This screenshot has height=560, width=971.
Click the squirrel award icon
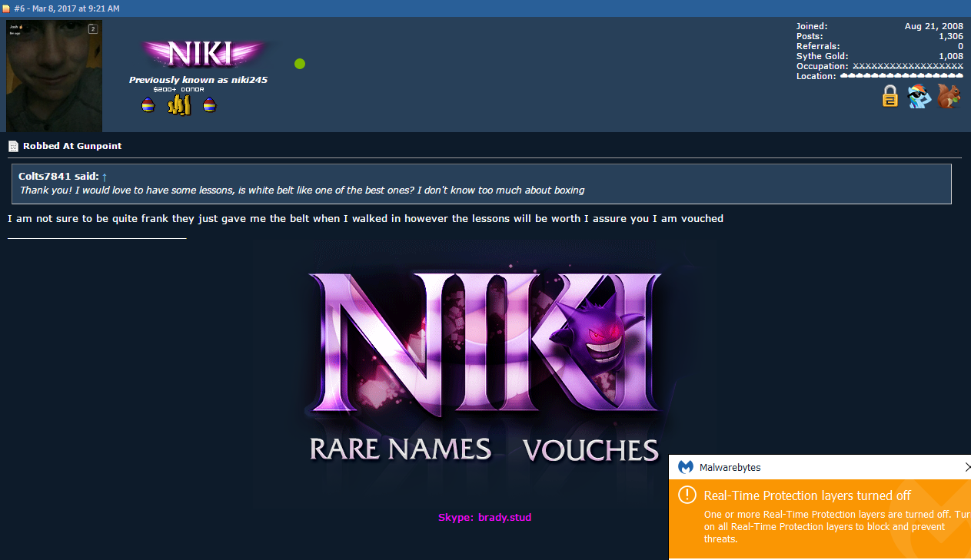pyautogui.click(x=949, y=96)
